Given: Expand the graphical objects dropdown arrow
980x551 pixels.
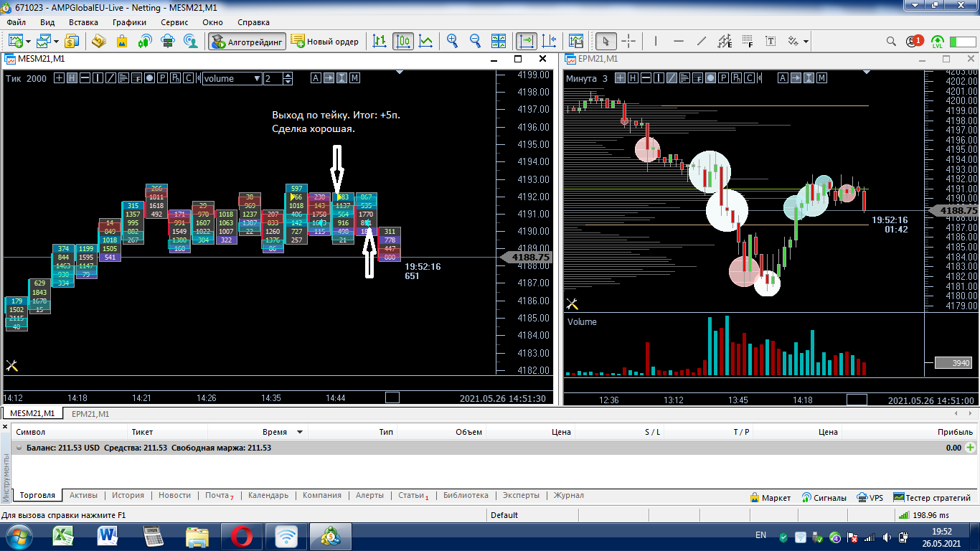Looking at the screenshot, I should click(x=806, y=41).
